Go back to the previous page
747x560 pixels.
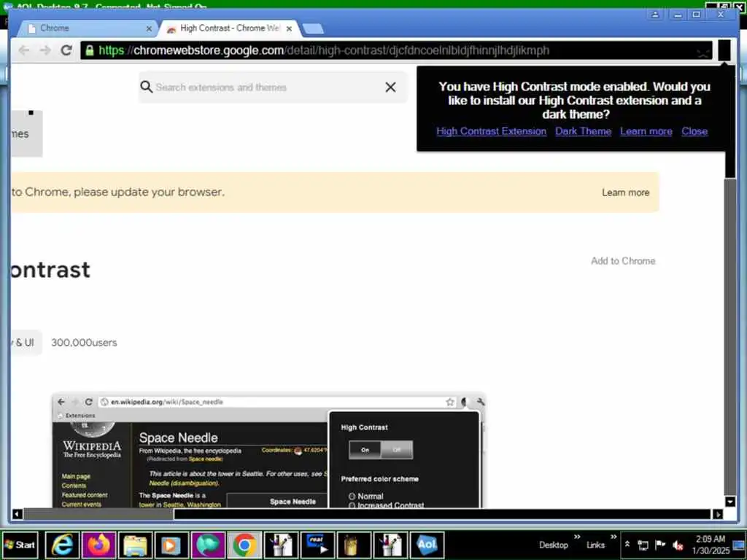[x=24, y=50]
